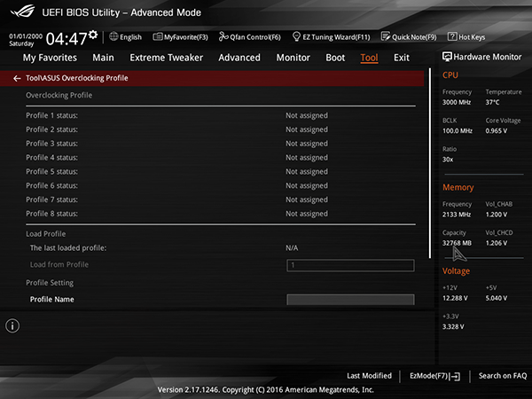Select the Tool tab
The image size is (532, 399).
(x=369, y=58)
